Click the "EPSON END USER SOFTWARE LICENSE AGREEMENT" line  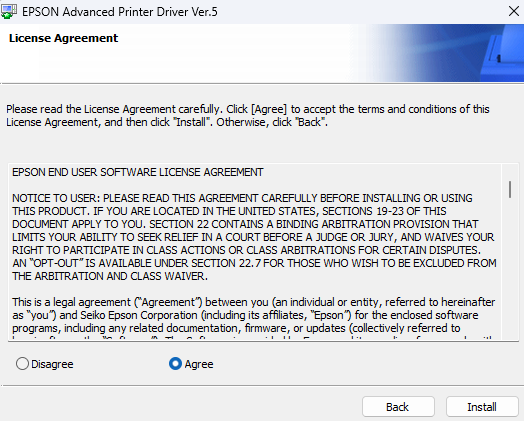pos(138,172)
